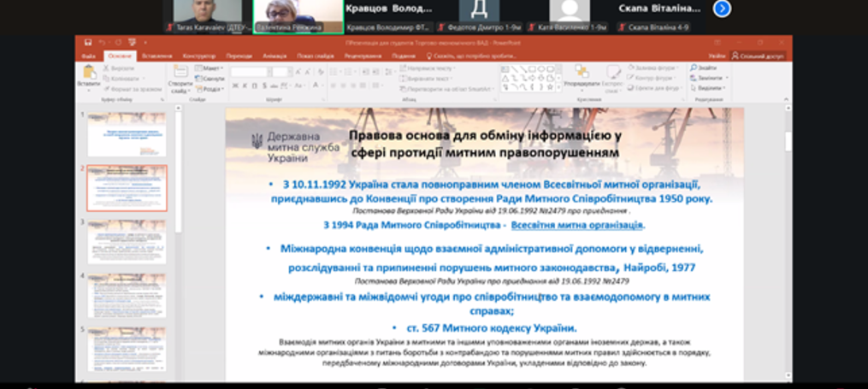Open the Файл tab

pyautogui.click(x=89, y=56)
